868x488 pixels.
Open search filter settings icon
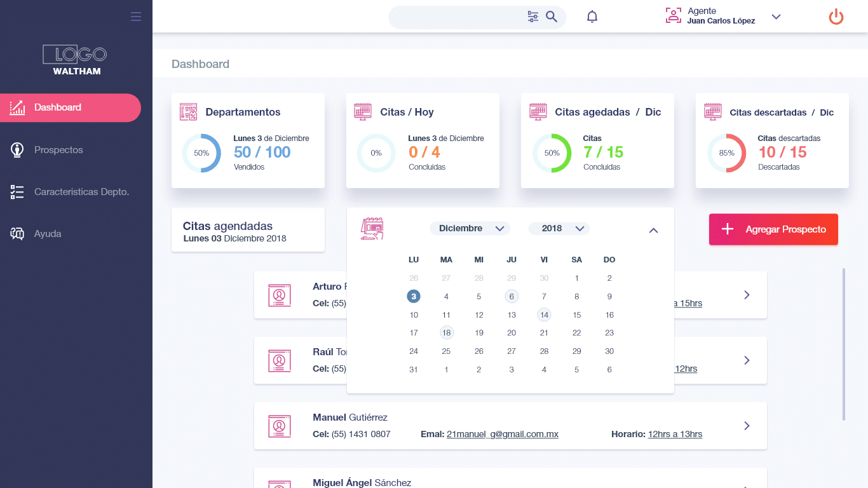click(533, 17)
